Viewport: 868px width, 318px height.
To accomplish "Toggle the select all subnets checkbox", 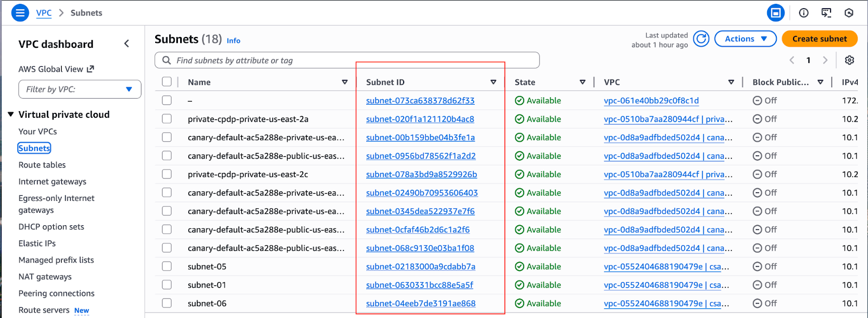I will click(167, 82).
